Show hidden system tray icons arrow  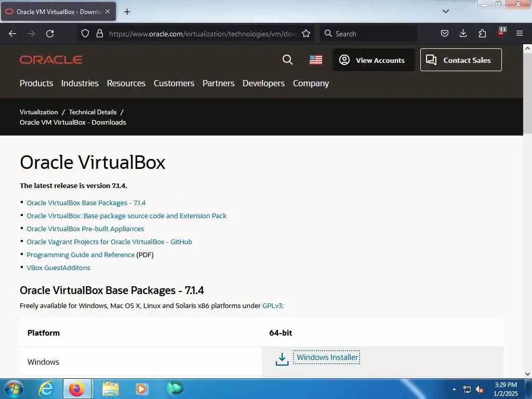point(454,389)
